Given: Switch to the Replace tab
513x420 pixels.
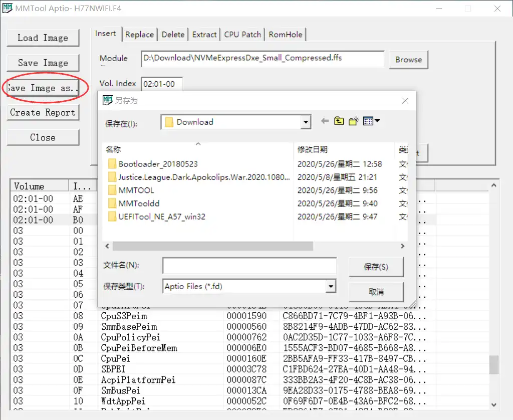Looking at the screenshot, I should (x=139, y=34).
